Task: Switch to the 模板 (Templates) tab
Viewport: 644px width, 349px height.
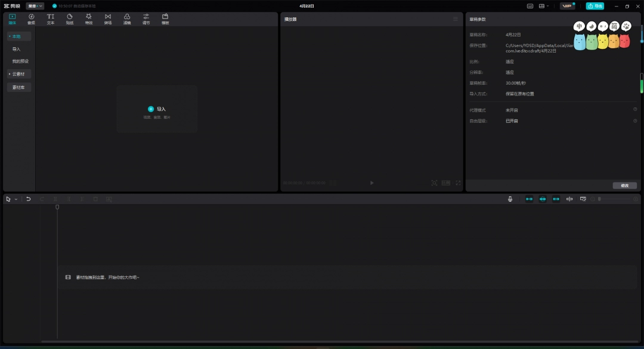Action: [165, 18]
